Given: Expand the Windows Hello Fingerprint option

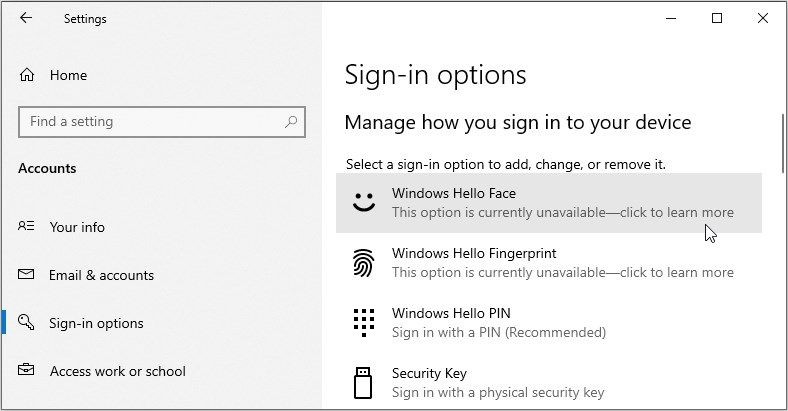Looking at the screenshot, I should (x=549, y=263).
